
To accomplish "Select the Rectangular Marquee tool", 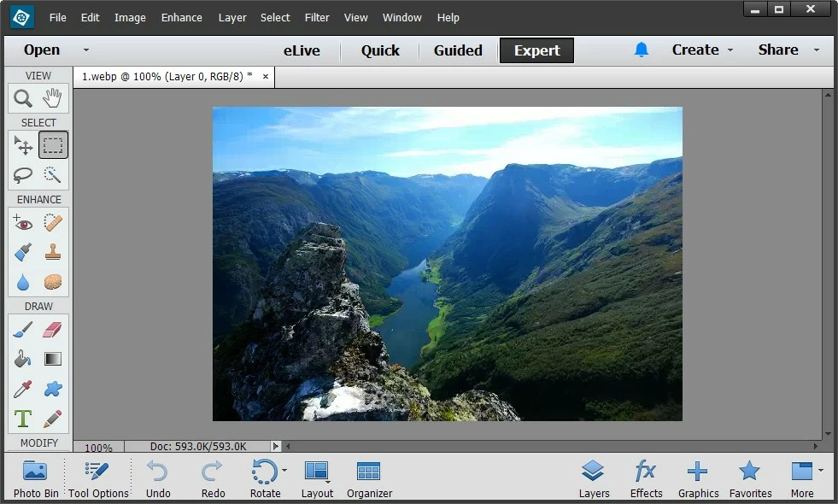I will (53, 145).
